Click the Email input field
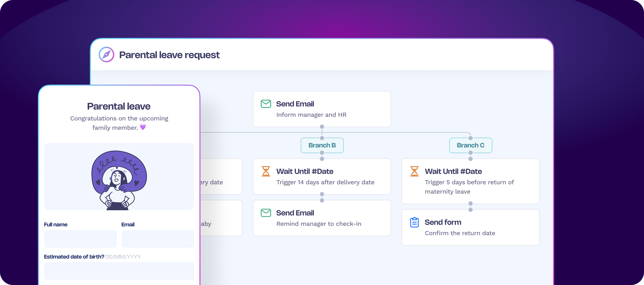This screenshot has height=285, width=644. pos(158,239)
